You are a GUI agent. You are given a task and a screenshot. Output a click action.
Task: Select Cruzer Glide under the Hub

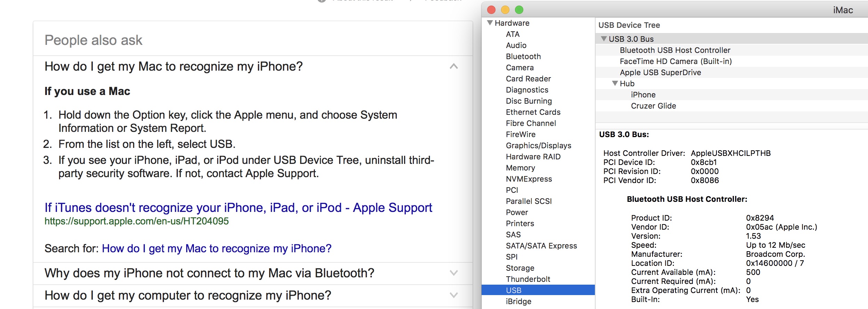click(x=731, y=106)
